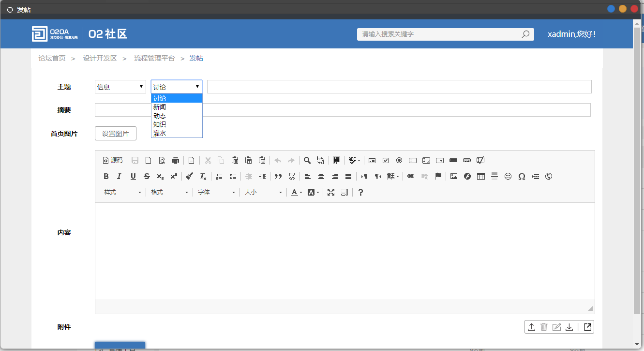Open the text color picker

point(297,192)
